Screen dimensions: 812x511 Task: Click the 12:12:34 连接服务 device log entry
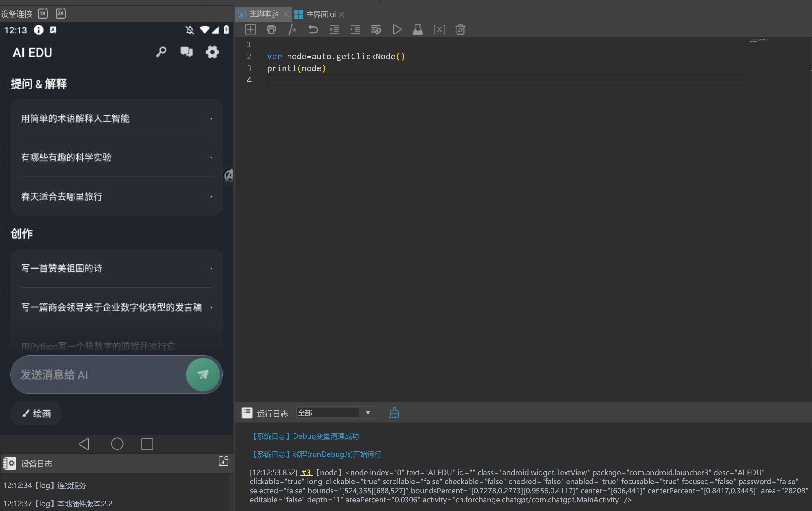click(x=45, y=485)
